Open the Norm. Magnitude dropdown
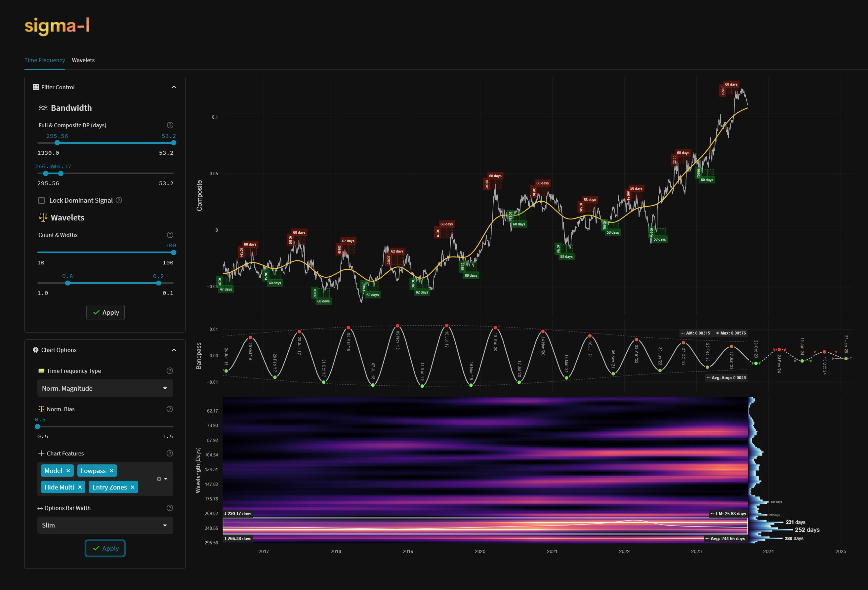 [105, 388]
